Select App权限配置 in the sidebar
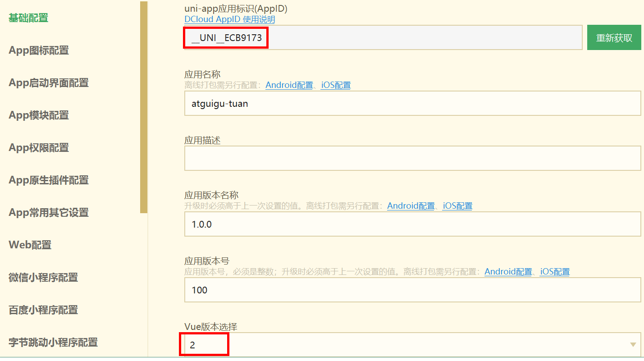Viewport: 644px width, 361px height. pos(39,148)
